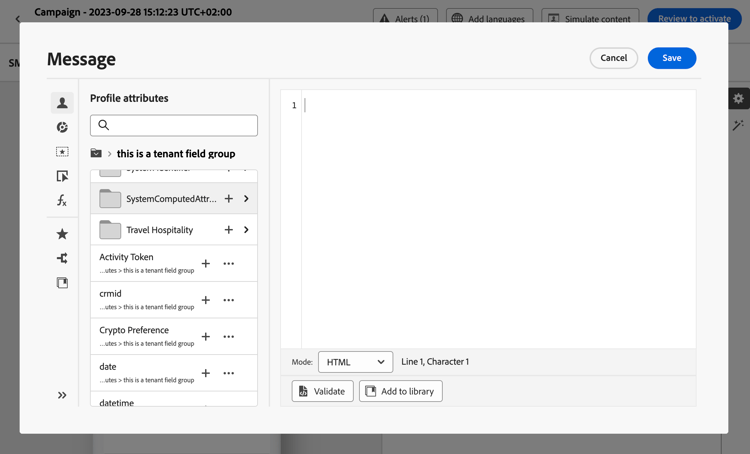The width and height of the screenshot is (750, 454).
Task: Click the Add to library button
Action: click(x=401, y=391)
